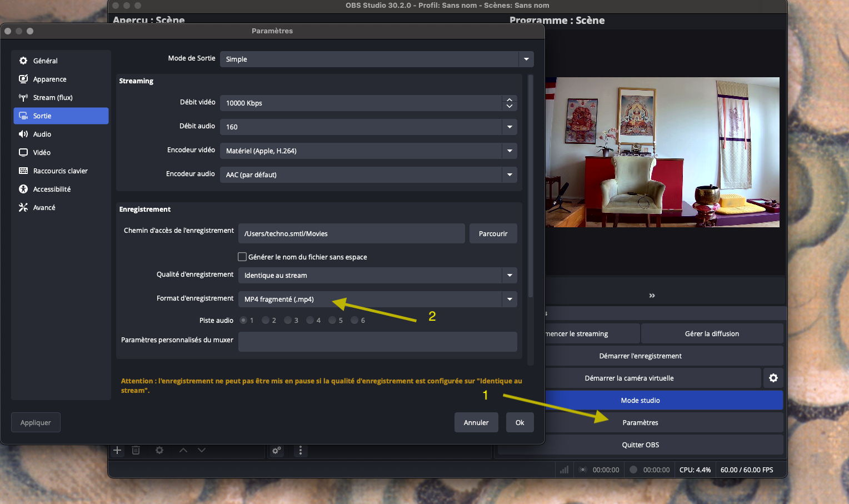The image size is (849, 504).
Task: Move source up with the up arrow
Action: pos(183,450)
